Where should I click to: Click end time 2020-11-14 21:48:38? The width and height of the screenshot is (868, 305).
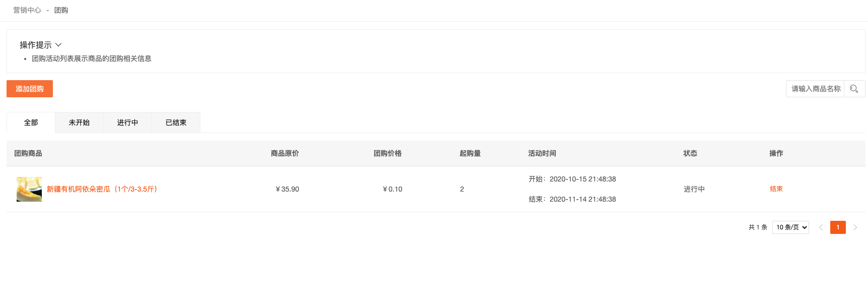pos(583,199)
